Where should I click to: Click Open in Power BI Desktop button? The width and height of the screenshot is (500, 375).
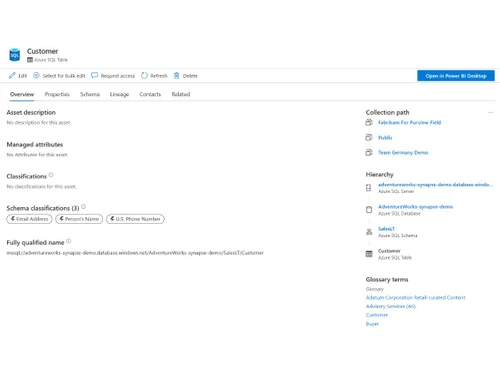point(456,76)
